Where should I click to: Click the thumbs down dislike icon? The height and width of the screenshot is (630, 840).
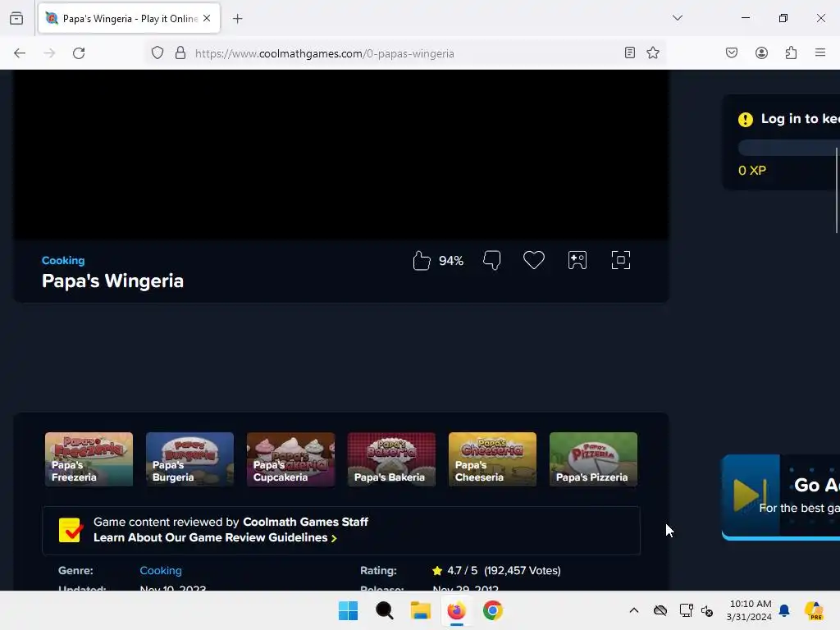492,260
